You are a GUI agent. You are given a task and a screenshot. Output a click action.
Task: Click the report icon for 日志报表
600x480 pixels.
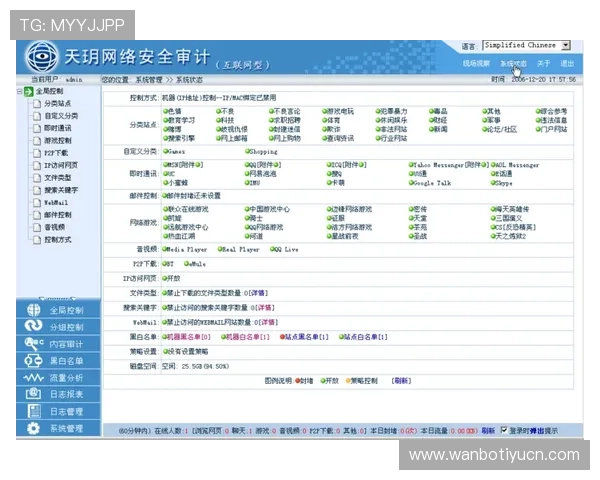pyautogui.click(x=34, y=394)
